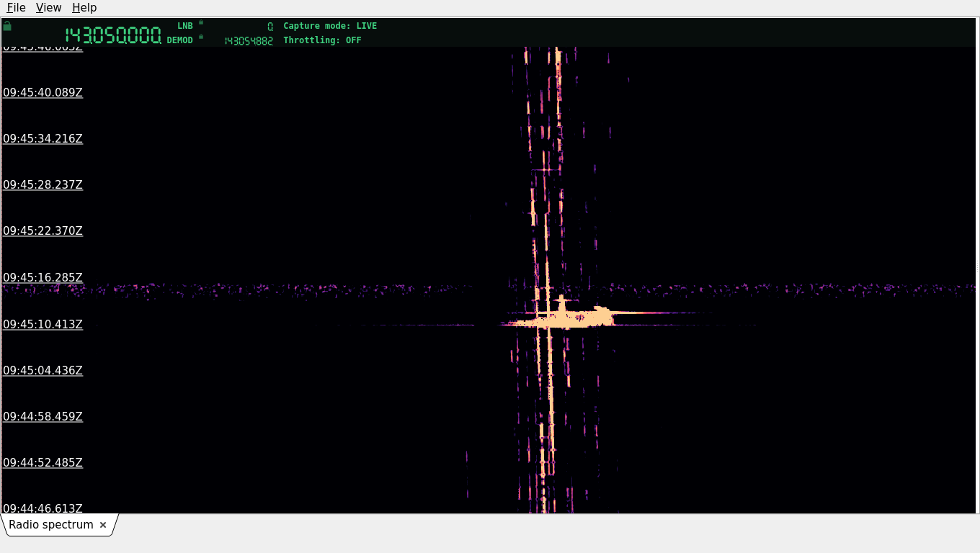This screenshot has height=553, width=980.
Task: Click the DEMOD label
Action: (180, 40)
